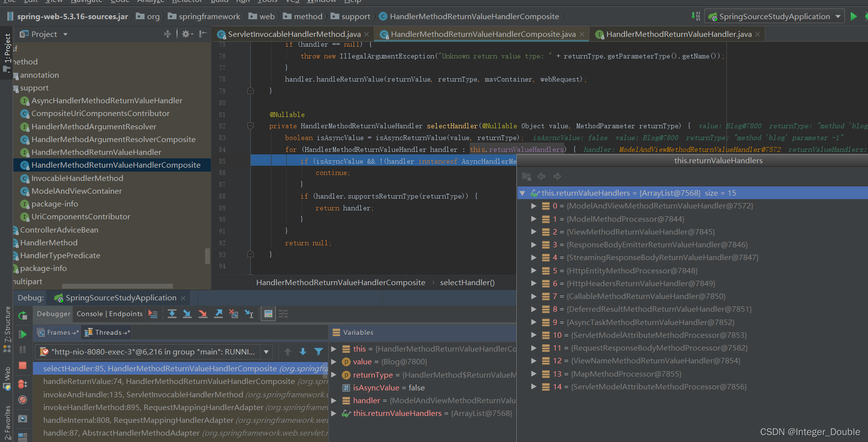
Task: Click the Step Out debug icon
Action: point(218,314)
